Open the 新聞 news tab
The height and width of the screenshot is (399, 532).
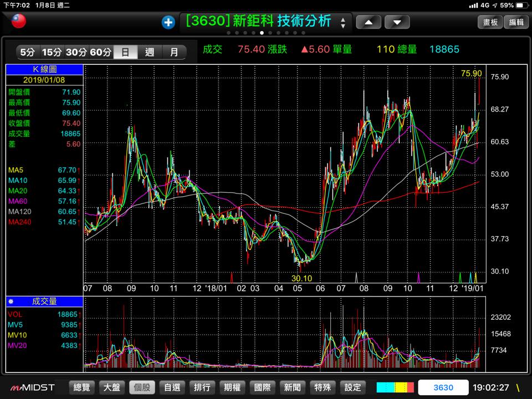tap(293, 387)
